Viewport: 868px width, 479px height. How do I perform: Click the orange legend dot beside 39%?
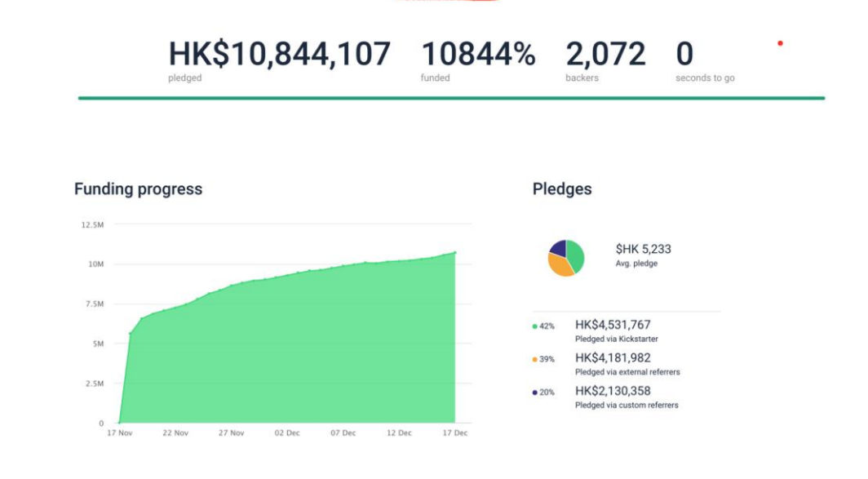tap(534, 359)
